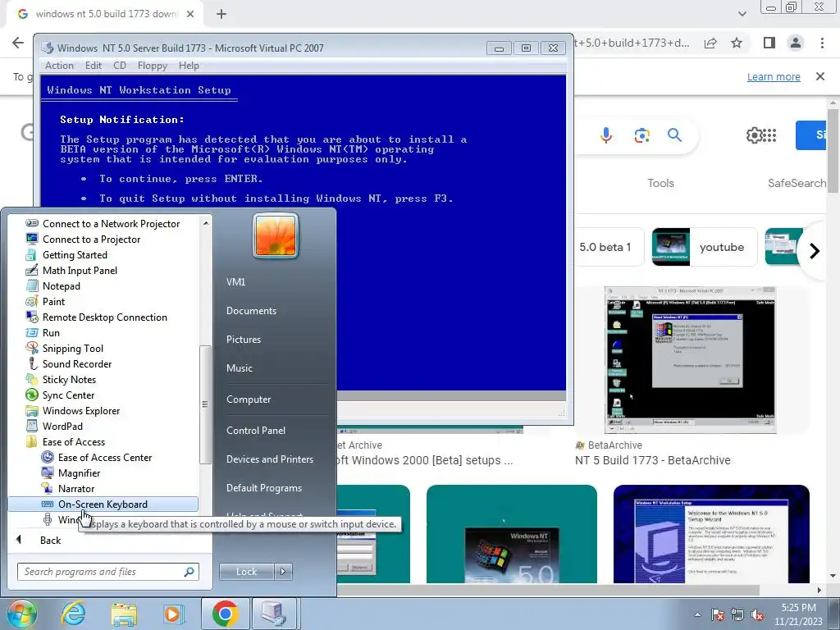This screenshot has height=630, width=840.
Task: Open the taskbar clock and date
Action: 798,614
